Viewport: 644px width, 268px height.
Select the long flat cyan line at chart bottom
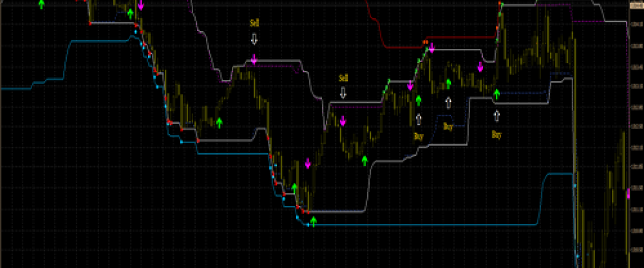(x=429, y=225)
